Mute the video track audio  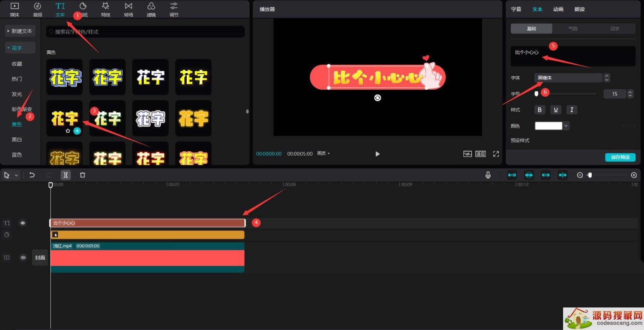tap(23, 258)
